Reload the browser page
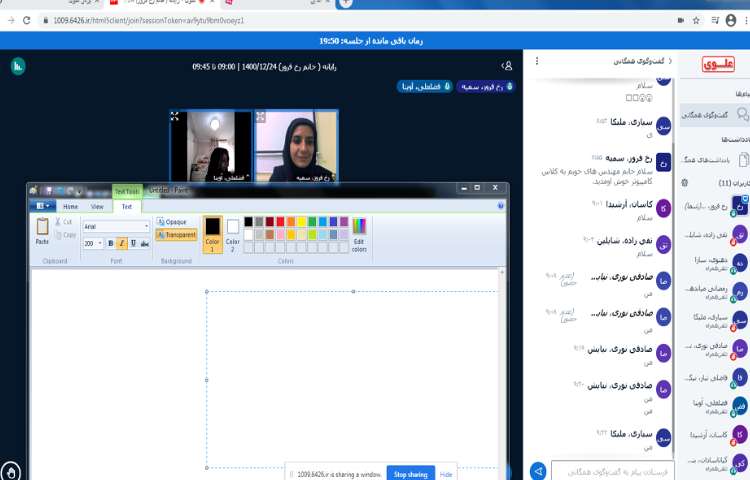 [27, 20]
